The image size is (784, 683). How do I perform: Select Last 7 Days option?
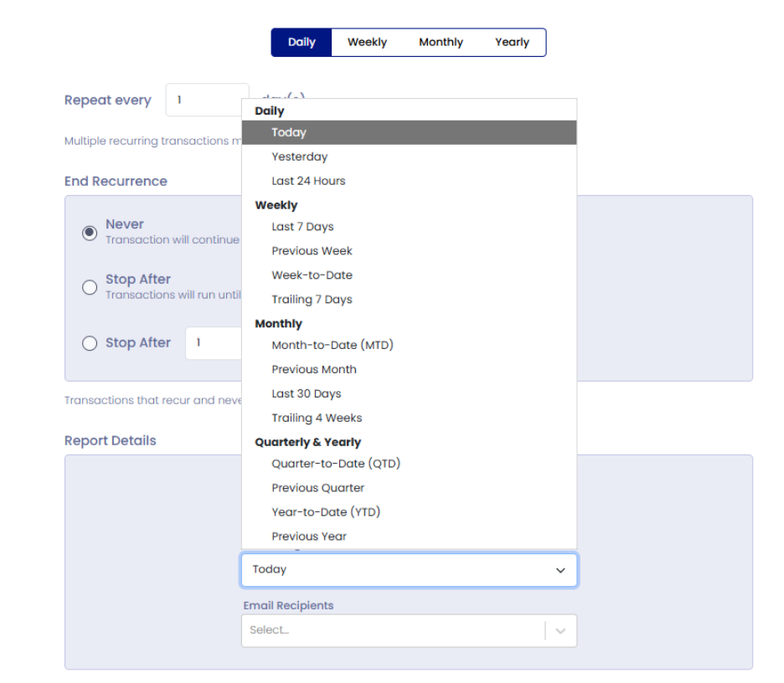coord(302,227)
